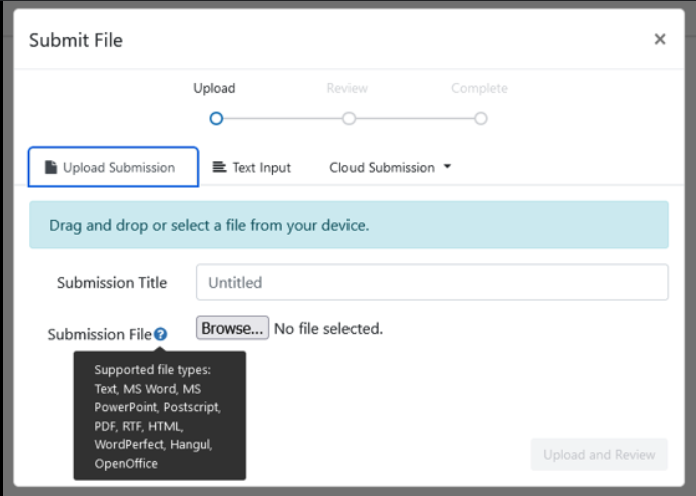
Task: Select the Complete step circle
Action: (x=481, y=118)
